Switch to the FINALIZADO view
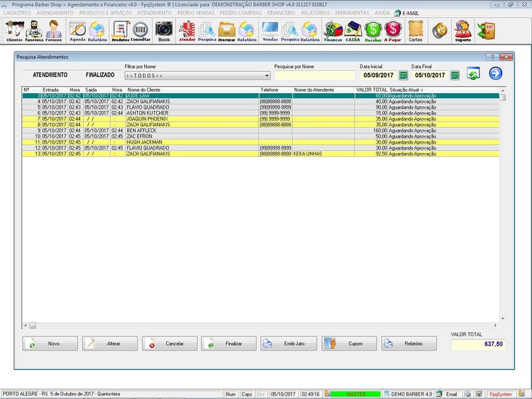The image size is (532, 399). click(x=100, y=75)
